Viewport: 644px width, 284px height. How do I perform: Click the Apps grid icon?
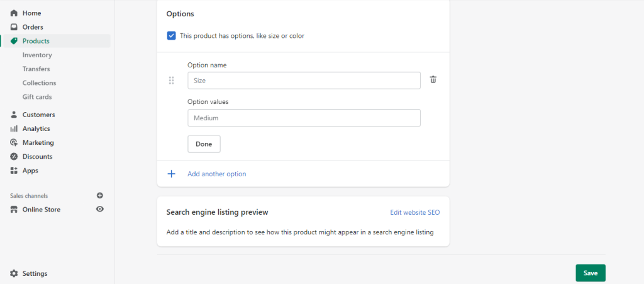(x=14, y=171)
